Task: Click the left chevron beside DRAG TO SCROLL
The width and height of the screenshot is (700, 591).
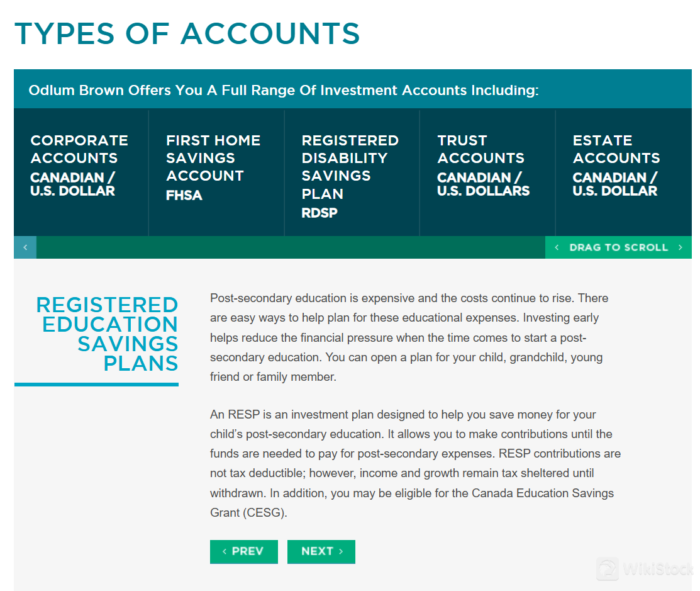Action: pos(556,247)
